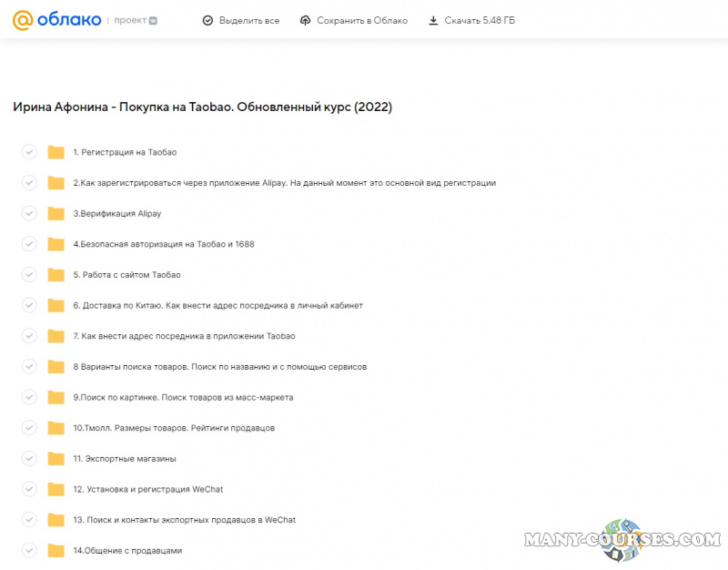Open Поиск по картинке folder entry
The width and height of the screenshot is (728, 570).
pos(183,397)
